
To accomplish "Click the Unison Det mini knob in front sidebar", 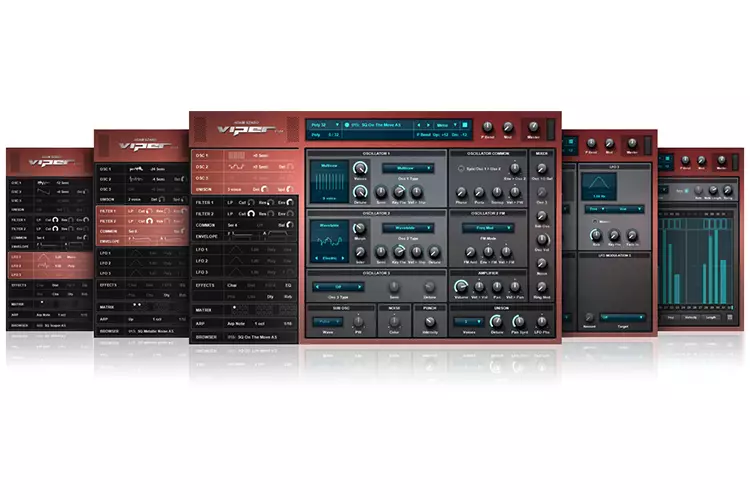I will pyautogui.click(x=264, y=189).
